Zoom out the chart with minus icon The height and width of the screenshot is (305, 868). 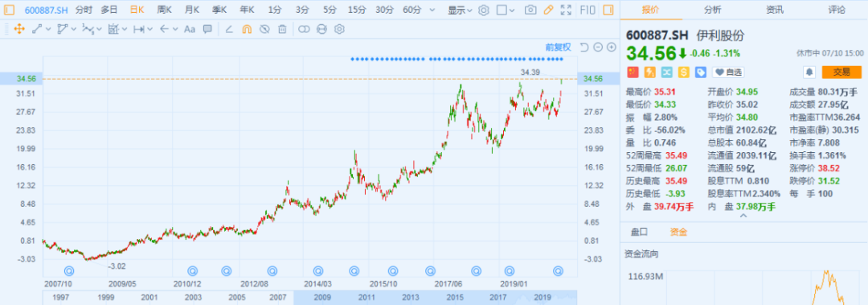tap(598, 47)
